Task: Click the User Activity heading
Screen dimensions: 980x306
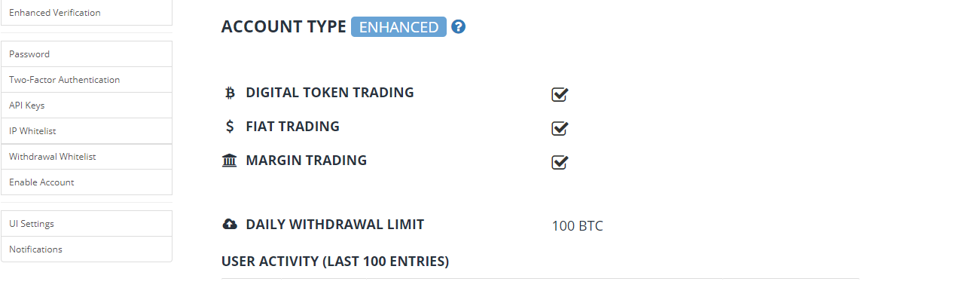Action: pyautogui.click(x=335, y=262)
